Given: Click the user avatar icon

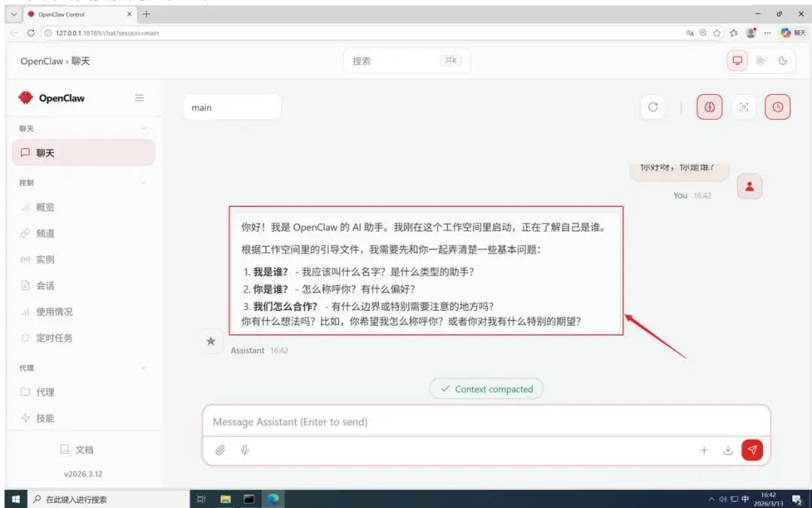Looking at the screenshot, I should 750,186.
